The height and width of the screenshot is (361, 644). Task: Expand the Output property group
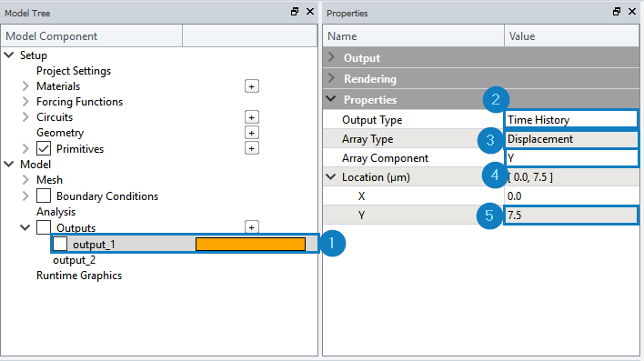pyautogui.click(x=331, y=57)
